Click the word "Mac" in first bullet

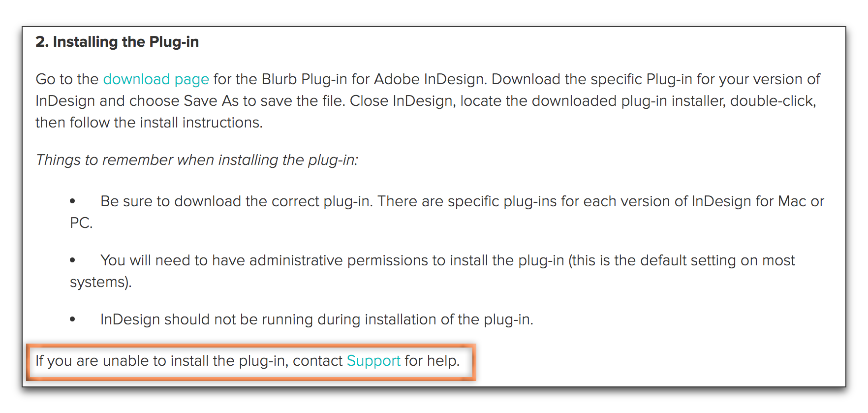792,201
